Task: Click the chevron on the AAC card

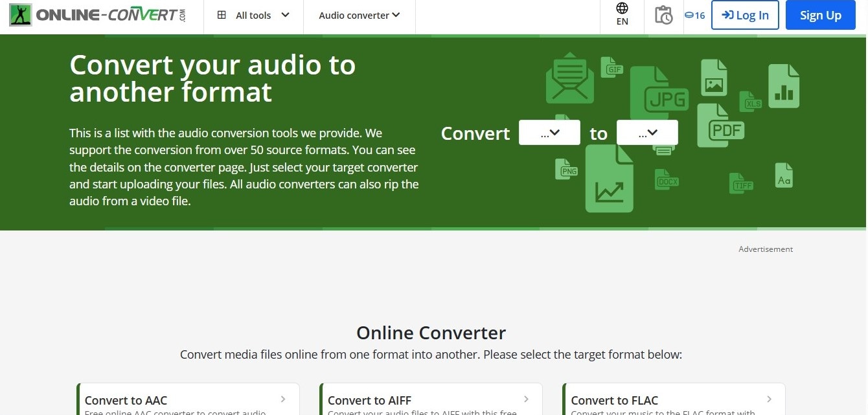Action: click(283, 399)
